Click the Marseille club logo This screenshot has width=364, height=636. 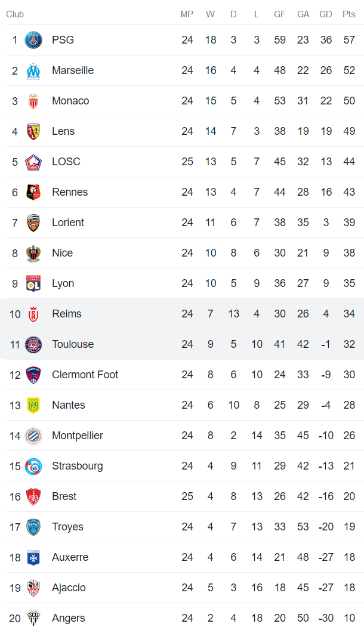click(x=33, y=70)
